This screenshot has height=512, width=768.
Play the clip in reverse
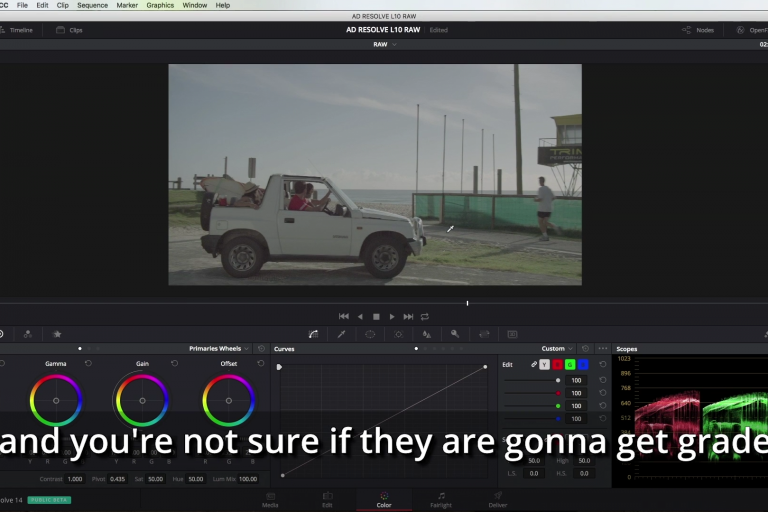coord(360,317)
